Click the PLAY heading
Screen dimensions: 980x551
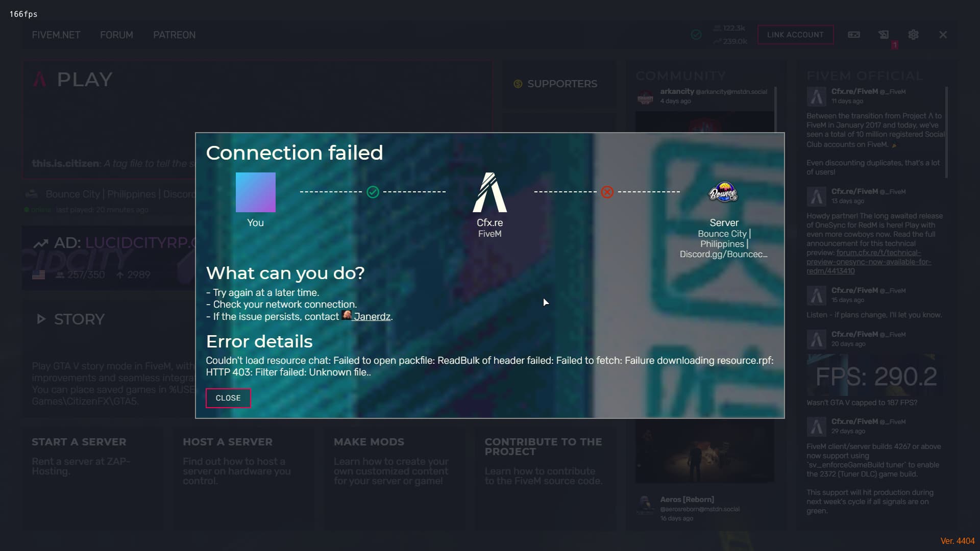coord(85,80)
